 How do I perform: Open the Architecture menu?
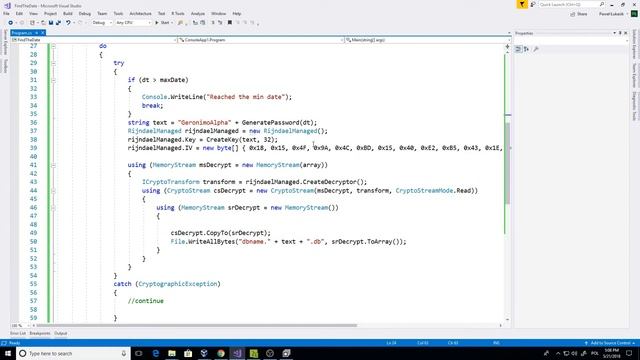pyautogui.click(x=140, y=13)
